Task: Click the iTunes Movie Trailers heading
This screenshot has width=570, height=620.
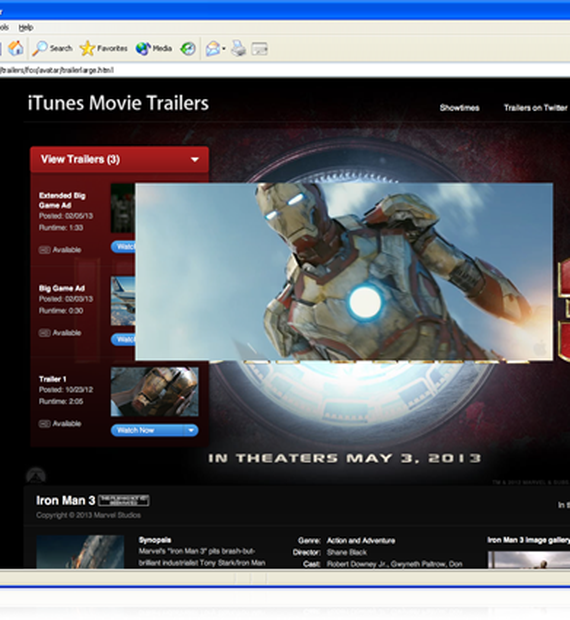Action: pos(118,103)
